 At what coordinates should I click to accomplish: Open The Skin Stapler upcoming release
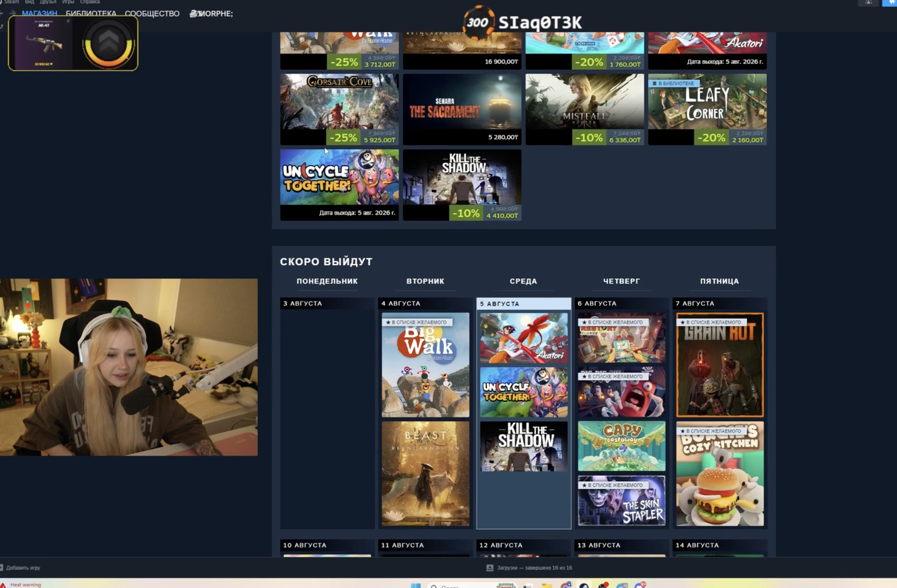pos(622,500)
